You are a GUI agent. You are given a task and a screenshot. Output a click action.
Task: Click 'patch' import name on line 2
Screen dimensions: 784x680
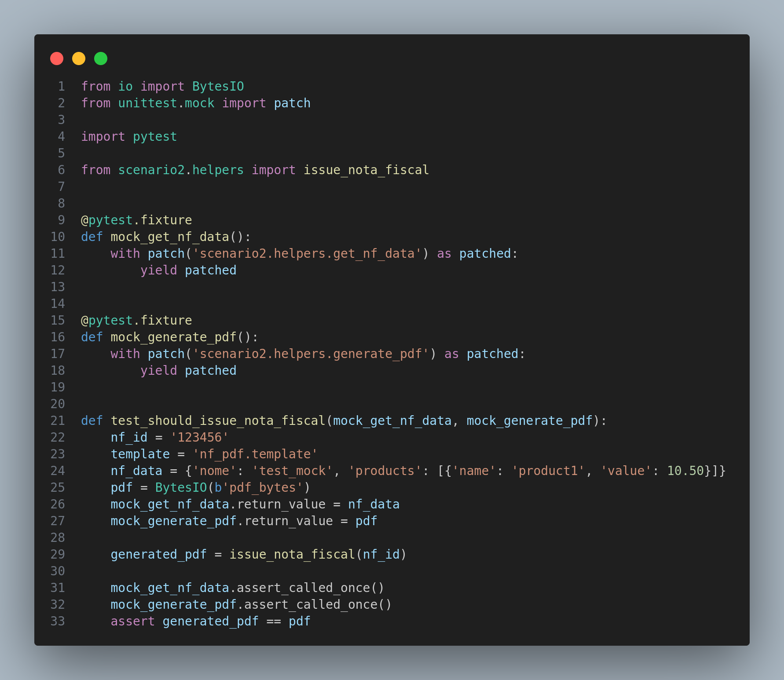[292, 103]
